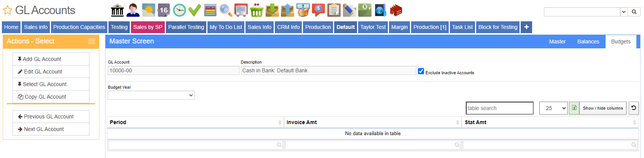
Task: Switch to the Master tab
Action: (x=557, y=41)
